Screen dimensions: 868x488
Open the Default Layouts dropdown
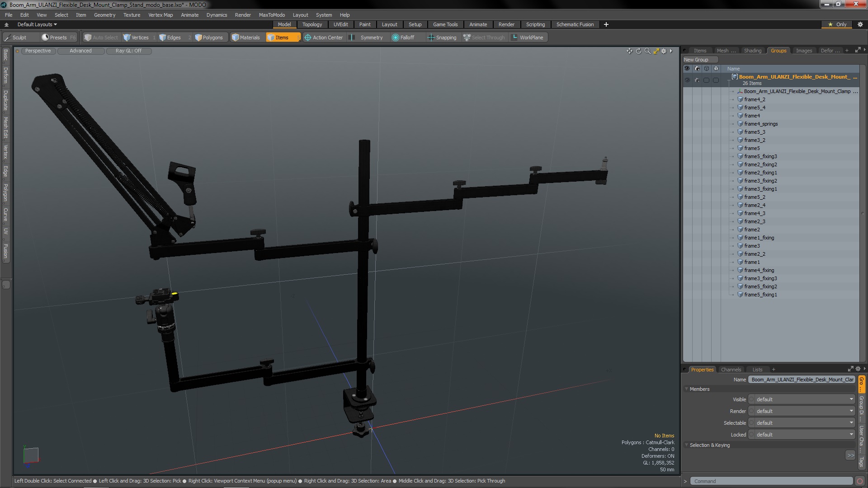point(37,24)
